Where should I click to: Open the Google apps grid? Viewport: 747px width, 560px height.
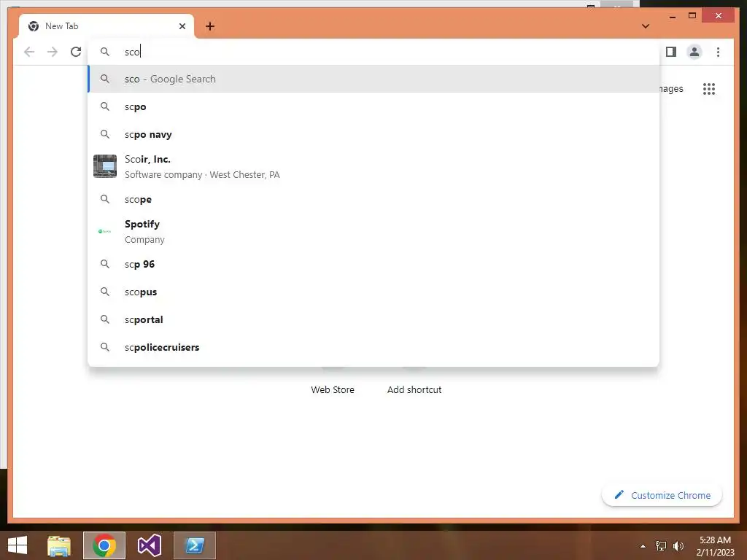click(x=709, y=89)
